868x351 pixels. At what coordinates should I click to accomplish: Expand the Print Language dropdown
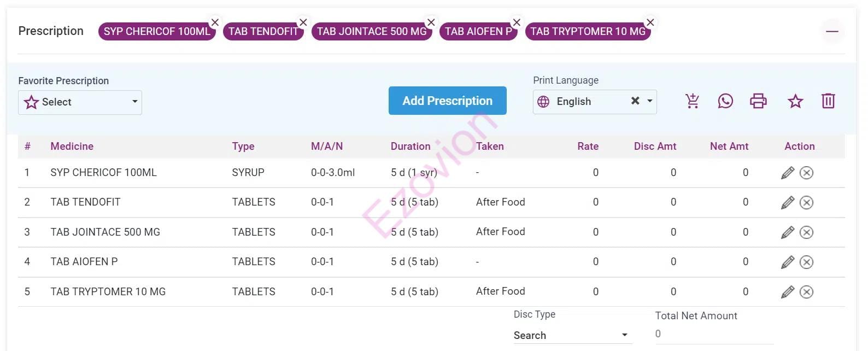650,101
